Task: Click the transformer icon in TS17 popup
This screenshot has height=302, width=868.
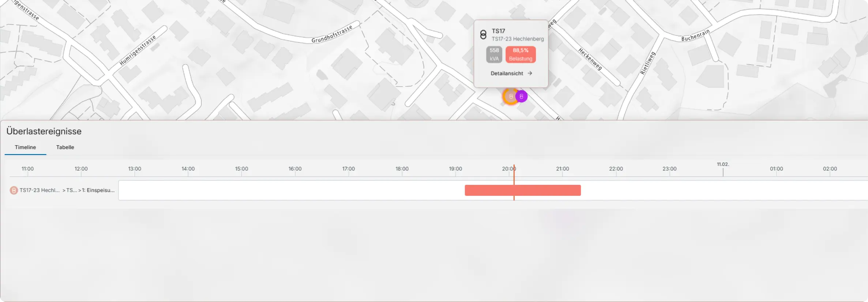Action: (483, 35)
